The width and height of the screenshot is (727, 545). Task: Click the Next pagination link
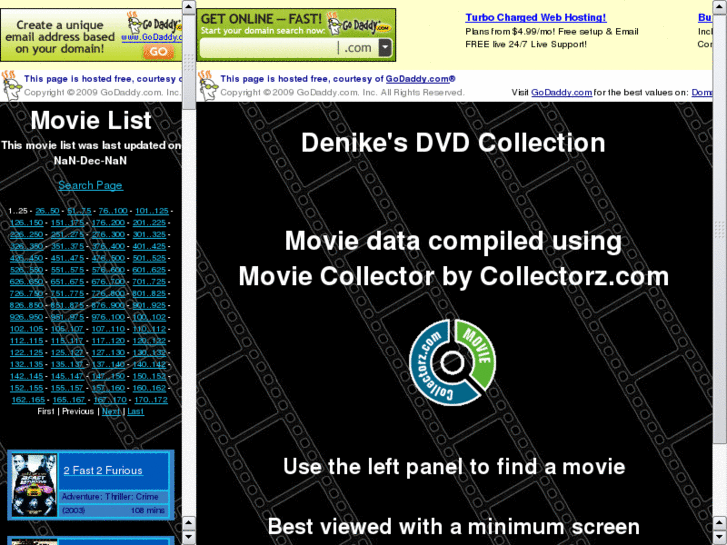[x=111, y=411]
